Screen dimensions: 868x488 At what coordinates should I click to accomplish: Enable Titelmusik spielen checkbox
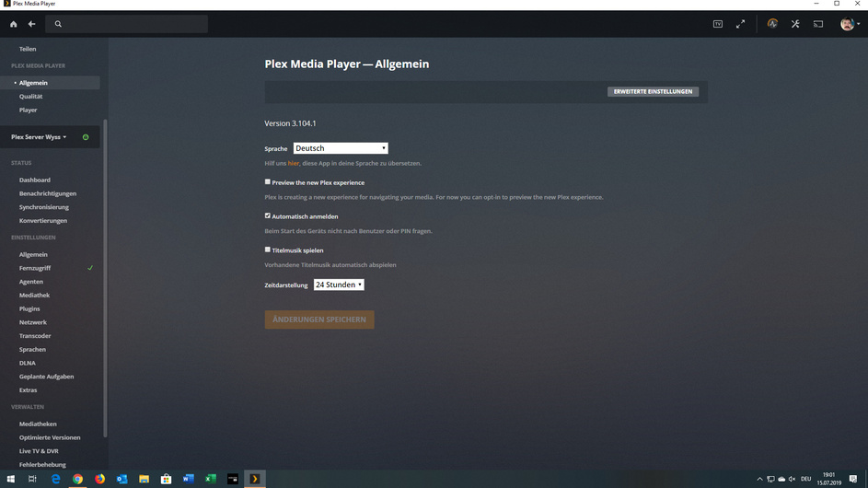tap(267, 250)
